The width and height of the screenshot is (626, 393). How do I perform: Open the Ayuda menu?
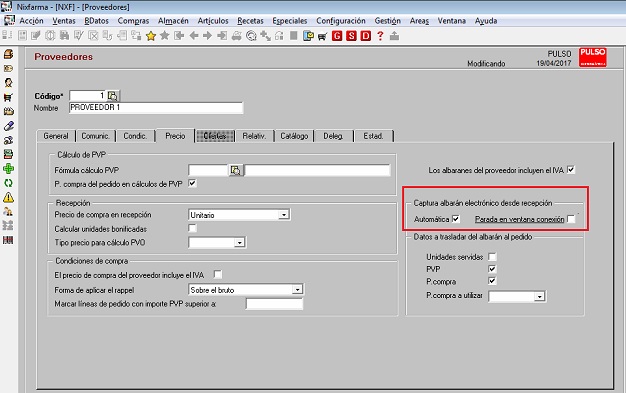pyautogui.click(x=486, y=21)
